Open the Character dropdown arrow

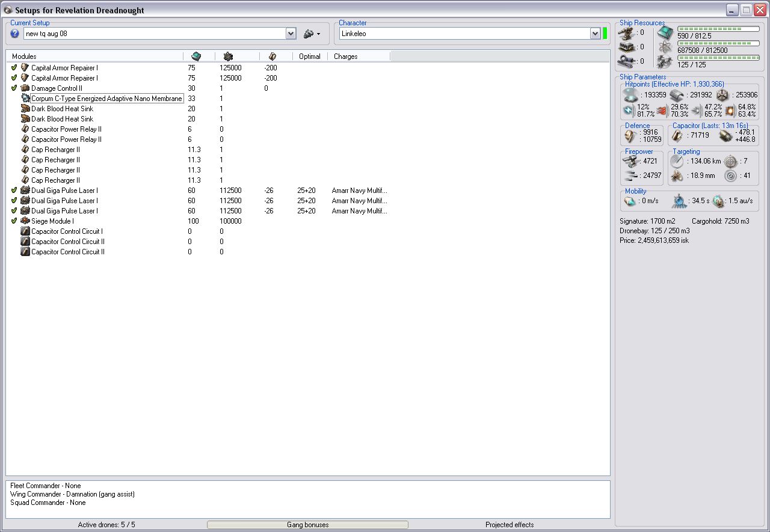[x=595, y=34]
